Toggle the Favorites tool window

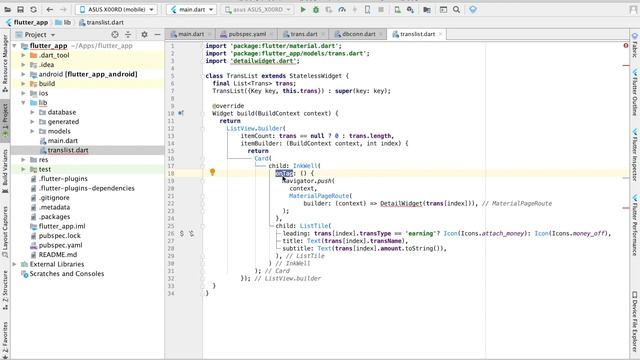pyautogui.click(x=5, y=340)
